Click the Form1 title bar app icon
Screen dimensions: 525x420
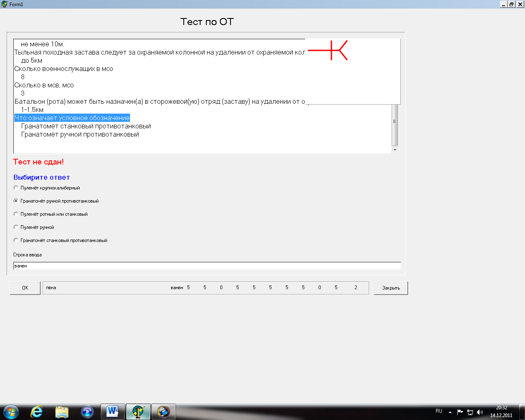pos(5,4)
